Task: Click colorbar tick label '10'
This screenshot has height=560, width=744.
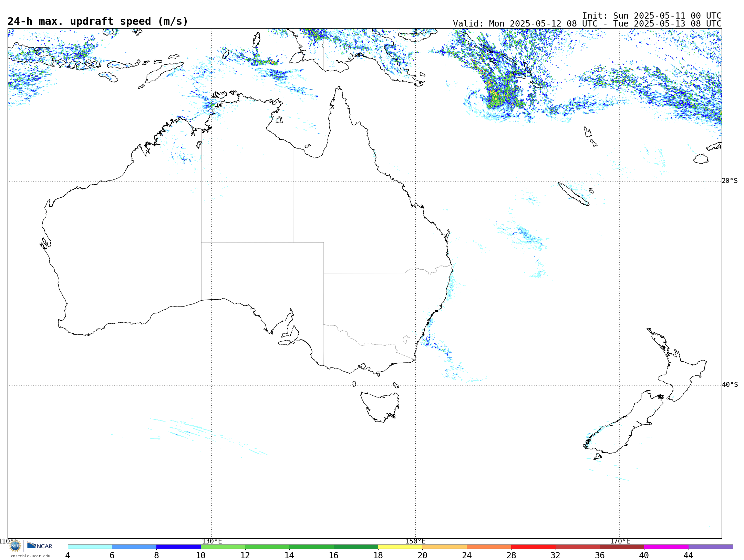Action: [201, 556]
